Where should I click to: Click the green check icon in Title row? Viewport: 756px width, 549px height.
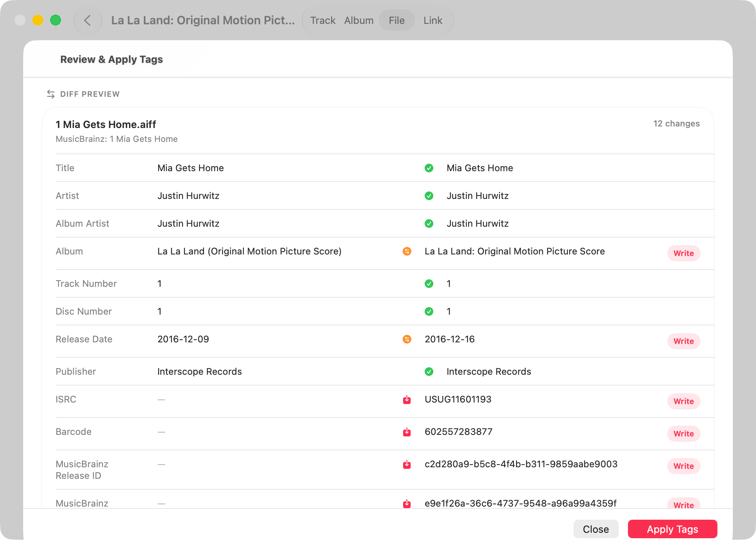point(429,168)
